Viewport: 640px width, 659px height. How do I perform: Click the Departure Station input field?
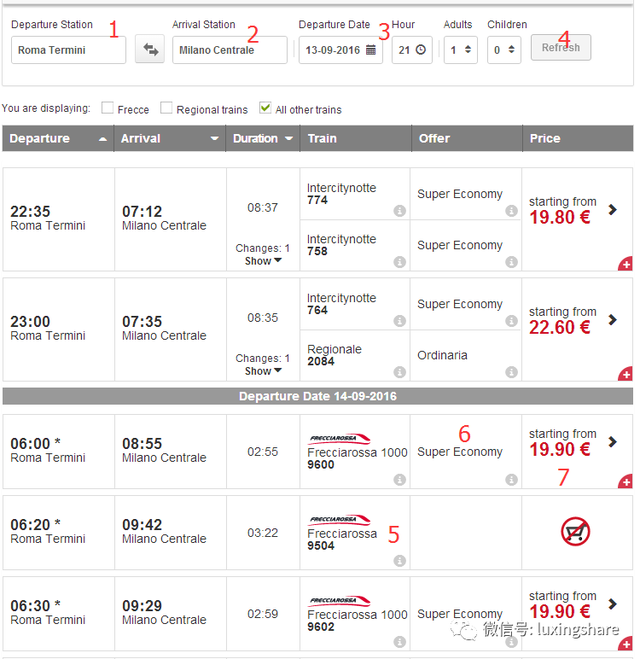point(68,50)
